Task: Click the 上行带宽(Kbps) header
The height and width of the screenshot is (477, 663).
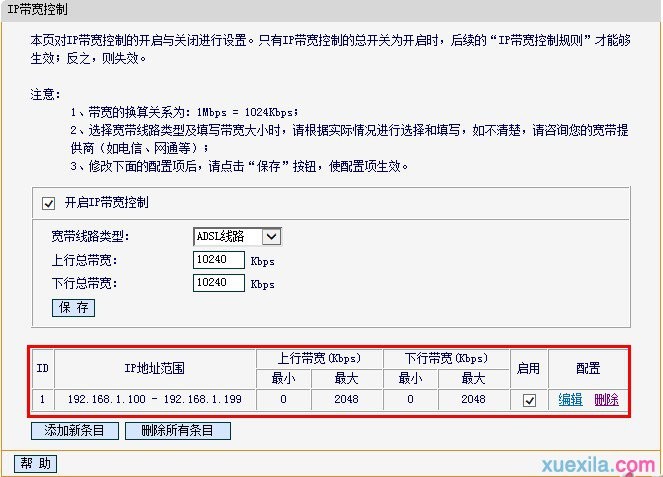Action: [x=319, y=359]
